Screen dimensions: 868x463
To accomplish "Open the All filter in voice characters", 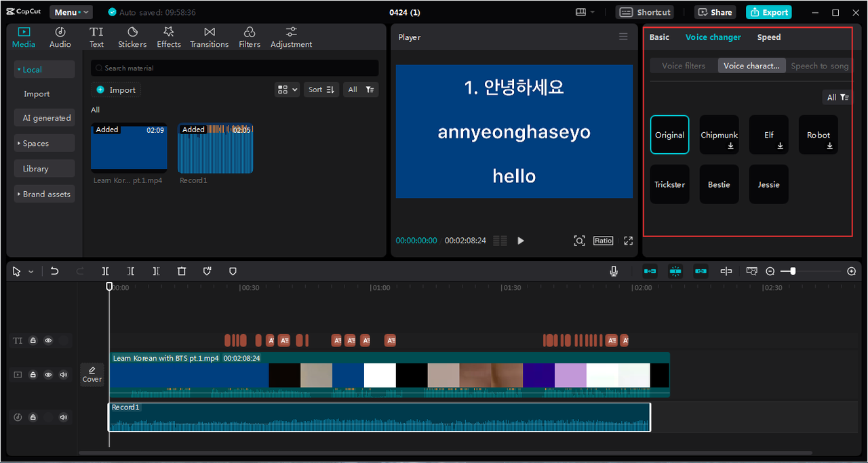I will 837,98.
